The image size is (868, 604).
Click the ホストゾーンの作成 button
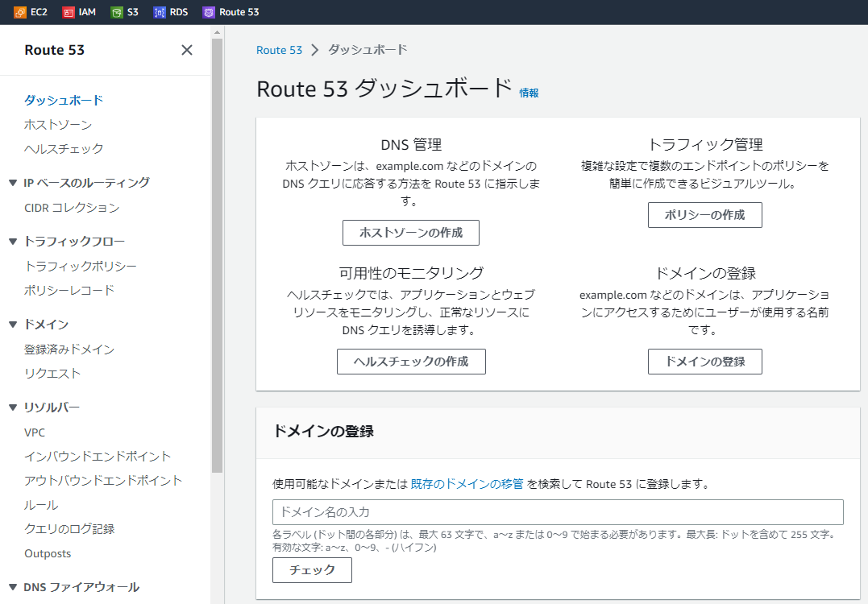tap(410, 233)
